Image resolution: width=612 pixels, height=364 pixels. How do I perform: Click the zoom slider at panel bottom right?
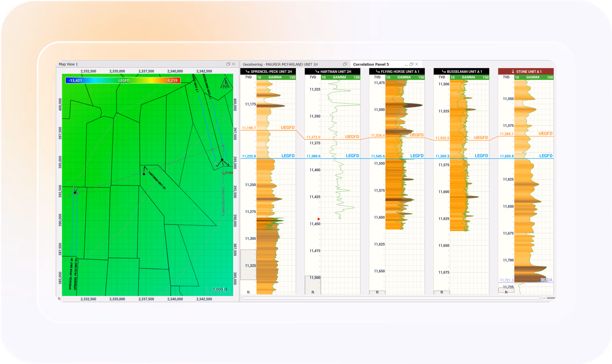click(550, 298)
